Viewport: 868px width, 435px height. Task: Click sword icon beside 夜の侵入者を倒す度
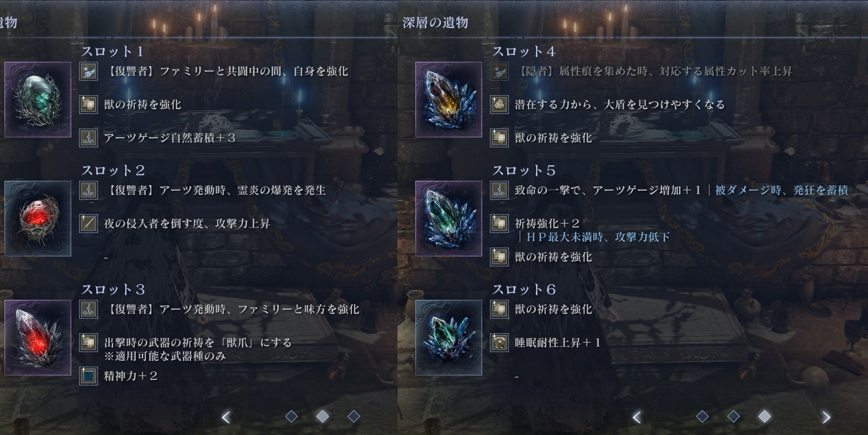pyautogui.click(x=89, y=224)
